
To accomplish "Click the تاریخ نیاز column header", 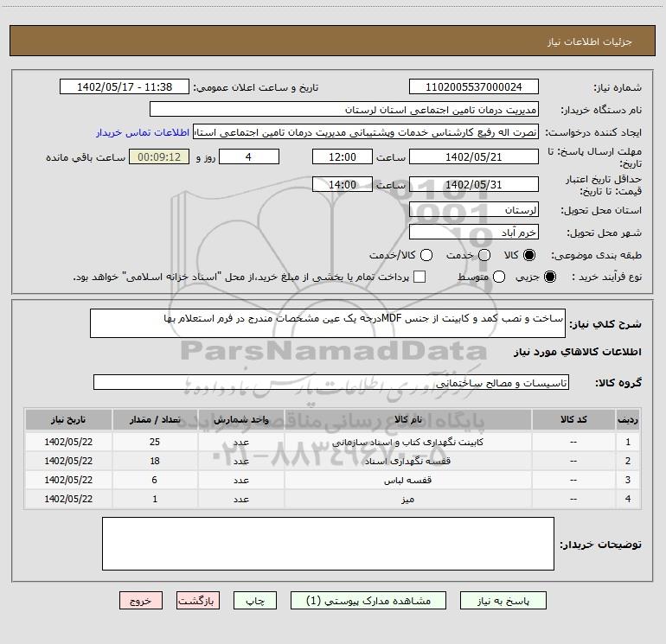I will point(68,419).
